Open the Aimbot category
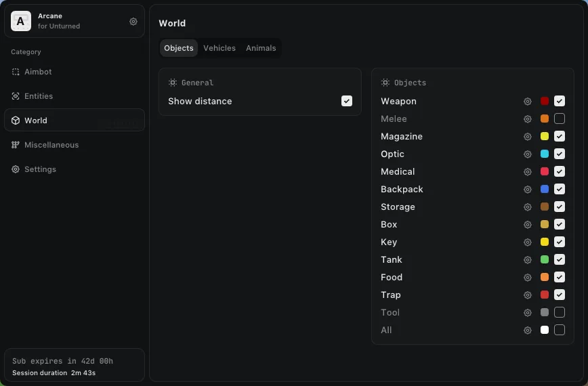The image size is (588, 386). click(x=38, y=72)
